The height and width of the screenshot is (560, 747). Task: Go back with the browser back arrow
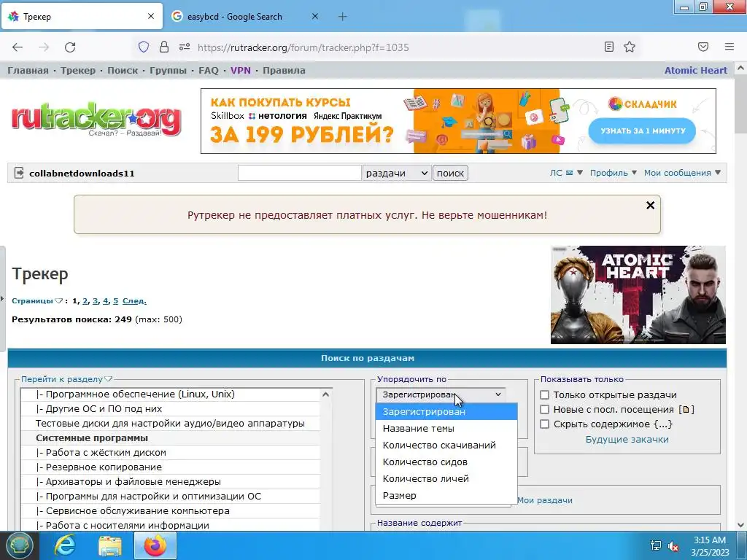click(18, 47)
